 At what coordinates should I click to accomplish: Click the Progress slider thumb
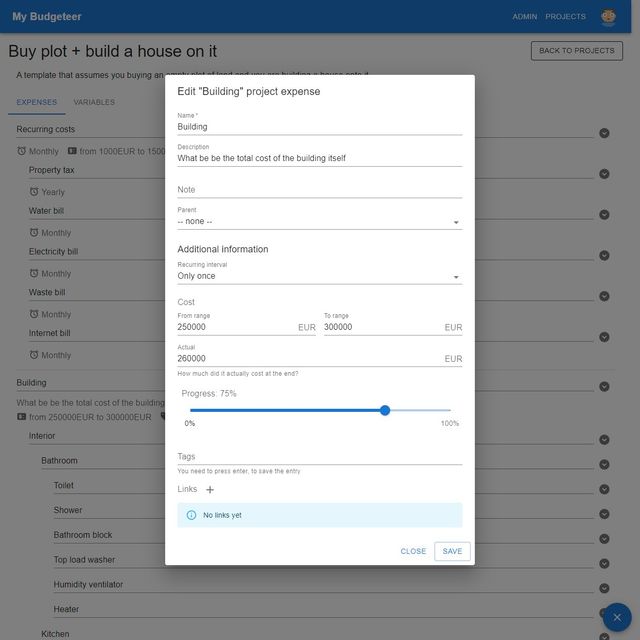click(x=384, y=410)
